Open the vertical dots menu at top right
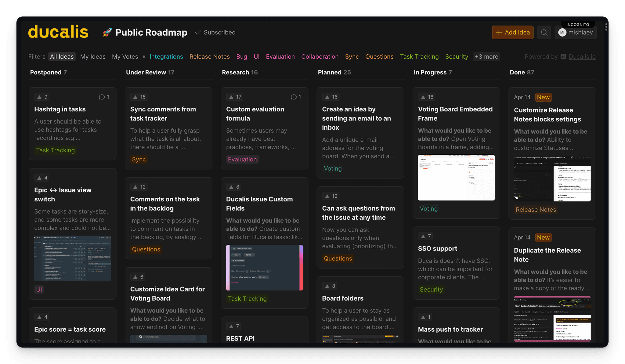 point(606,27)
